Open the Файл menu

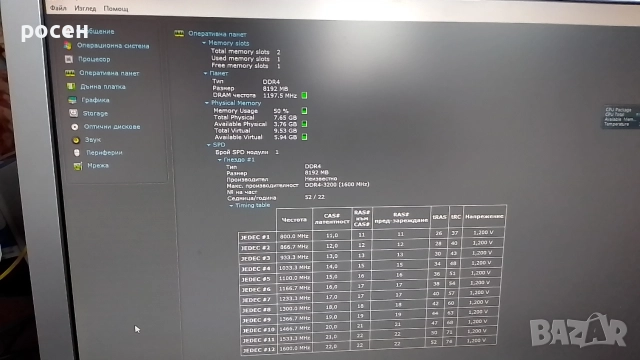click(58, 8)
